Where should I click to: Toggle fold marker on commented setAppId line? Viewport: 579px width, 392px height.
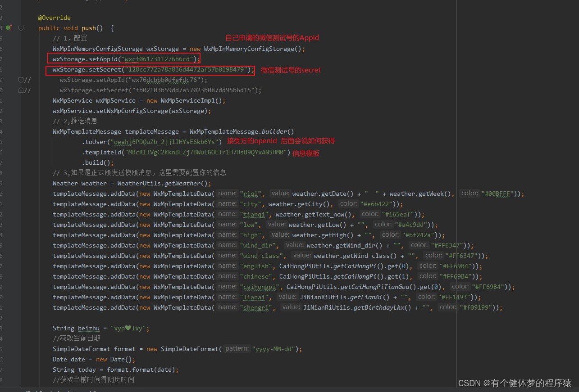pyautogui.click(x=21, y=80)
